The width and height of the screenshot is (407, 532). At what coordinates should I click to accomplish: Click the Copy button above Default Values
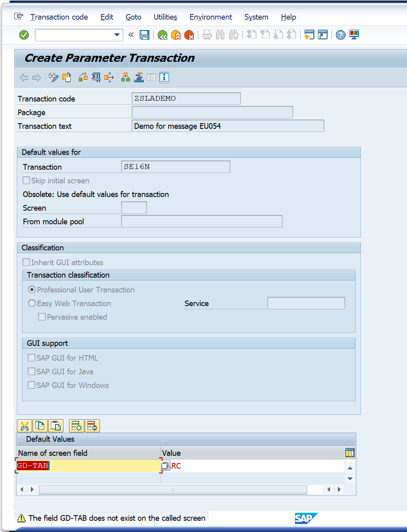[x=40, y=426]
